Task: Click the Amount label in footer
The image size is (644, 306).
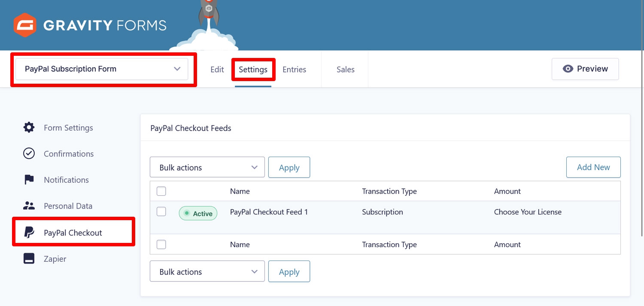Action: tap(507, 245)
